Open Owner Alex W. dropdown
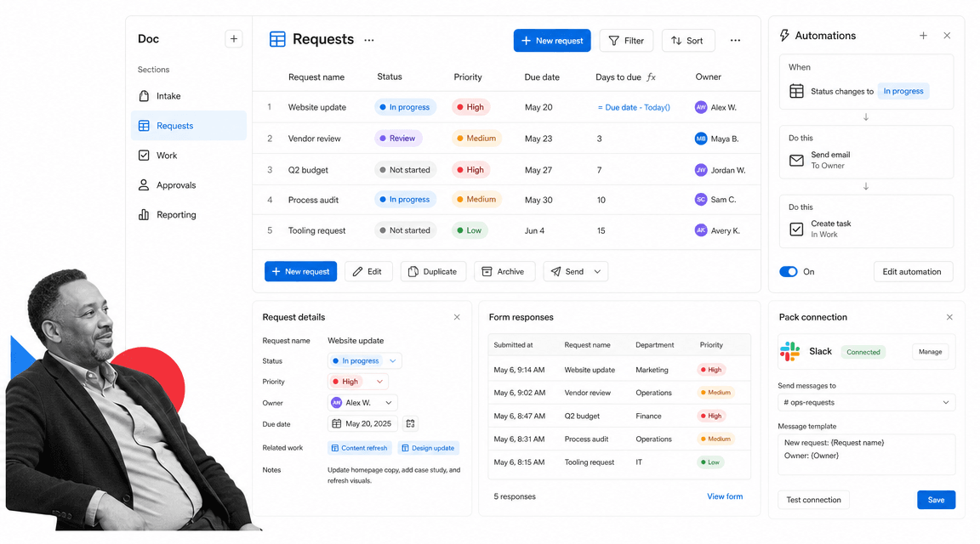The width and height of the screenshot is (980, 544). click(362, 403)
